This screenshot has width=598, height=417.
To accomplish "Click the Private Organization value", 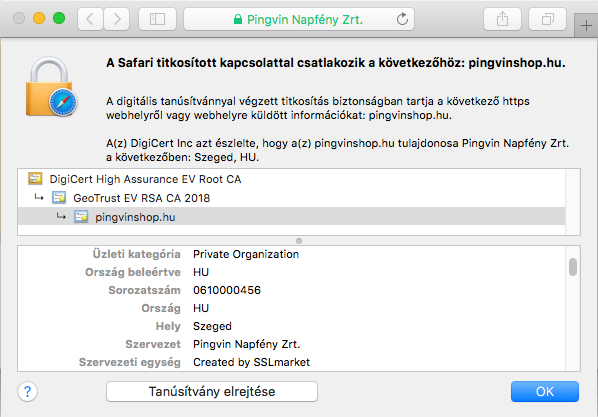I will point(246,254).
